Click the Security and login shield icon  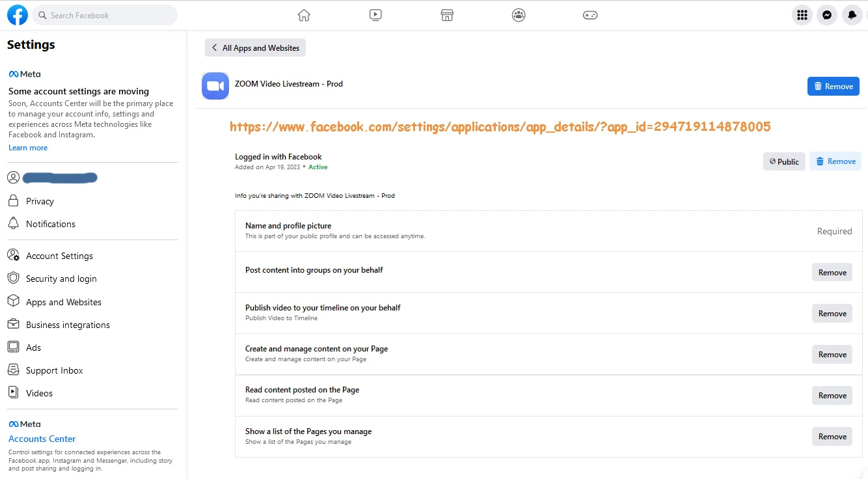click(13, 278)
